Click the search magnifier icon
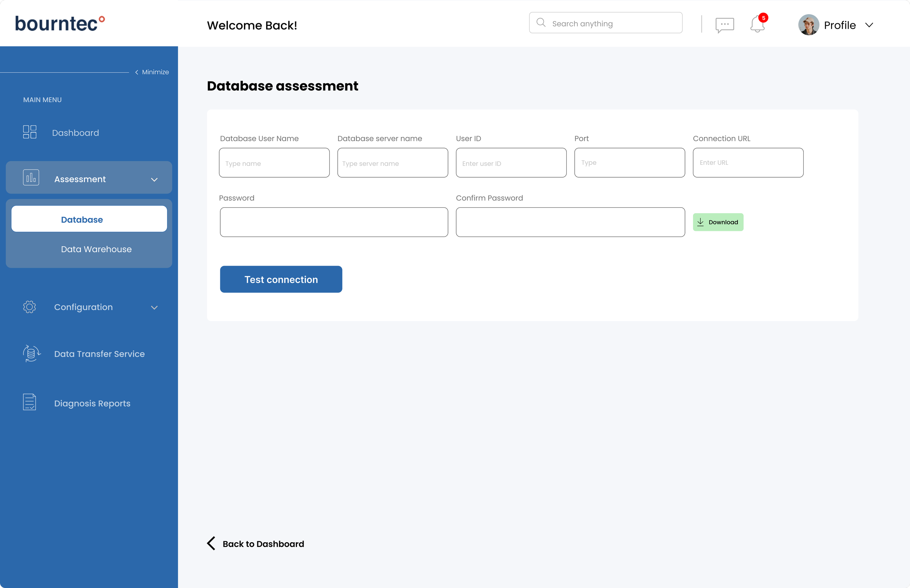Viewport: 910px width, 588px height. (x=541, y=23)
